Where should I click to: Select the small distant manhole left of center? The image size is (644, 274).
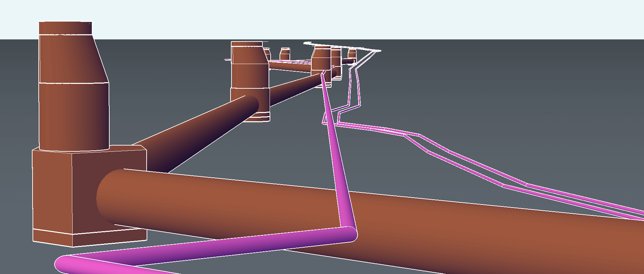285,55
